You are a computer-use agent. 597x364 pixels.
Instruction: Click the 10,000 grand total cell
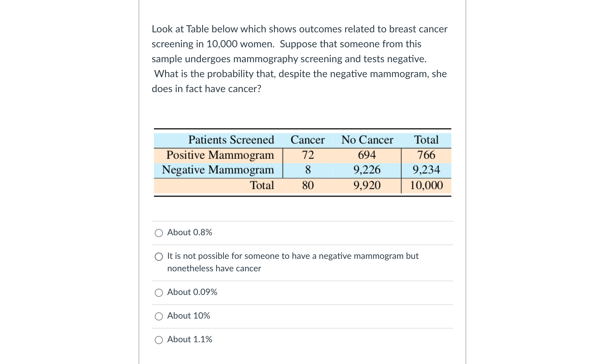click(x=426, y=185)
